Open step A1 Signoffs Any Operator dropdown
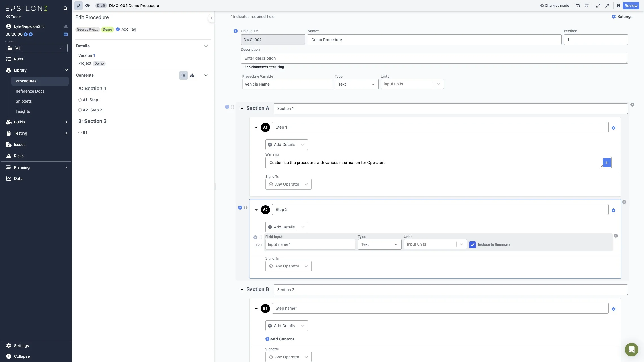The height and width of the screenshot is (362, 644). (288, 184)
